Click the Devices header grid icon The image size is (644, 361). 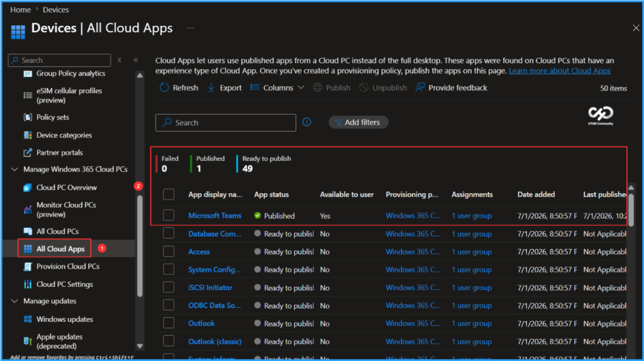pyautogui.click(x=18, y=31)
